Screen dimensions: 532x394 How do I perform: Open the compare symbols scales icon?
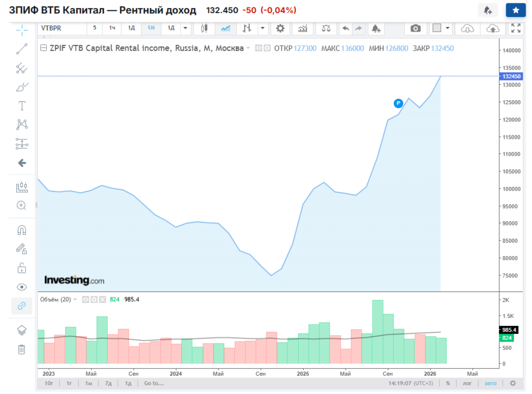[326, 28]
